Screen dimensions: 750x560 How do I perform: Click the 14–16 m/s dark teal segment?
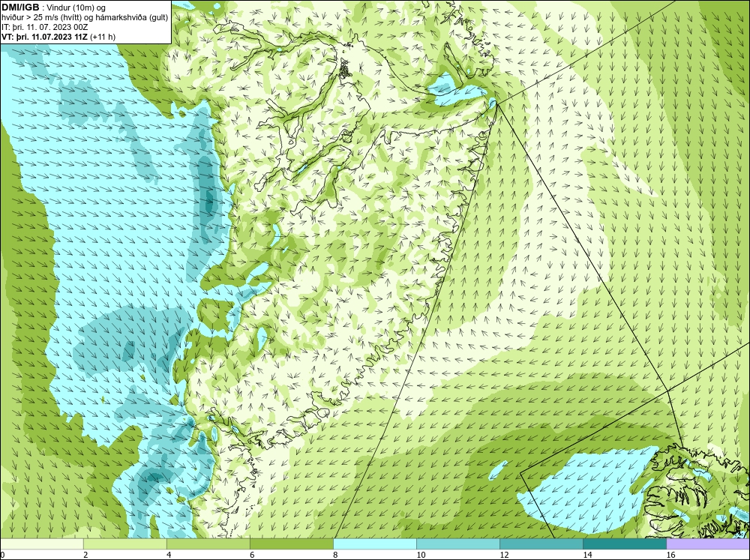[625, 544]
